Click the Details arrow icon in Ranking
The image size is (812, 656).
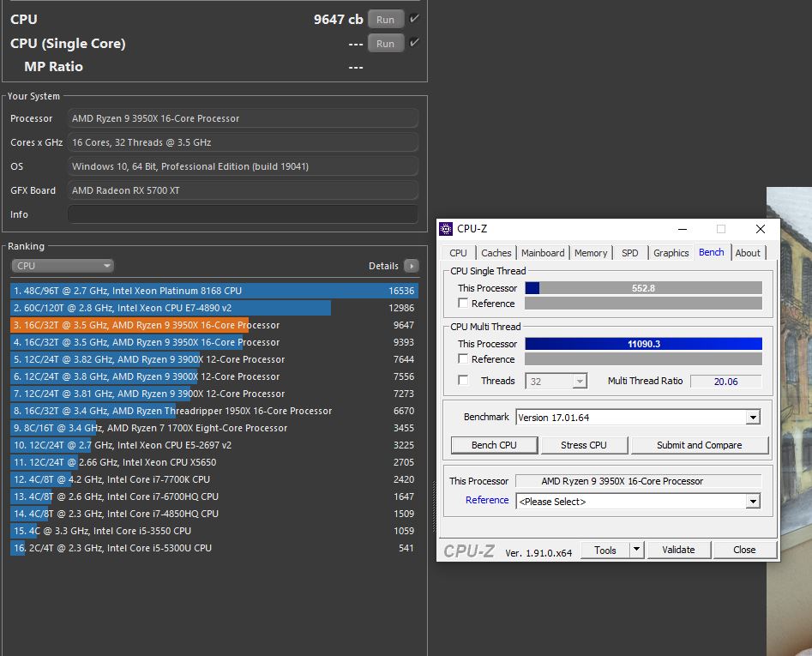[412, 266]
